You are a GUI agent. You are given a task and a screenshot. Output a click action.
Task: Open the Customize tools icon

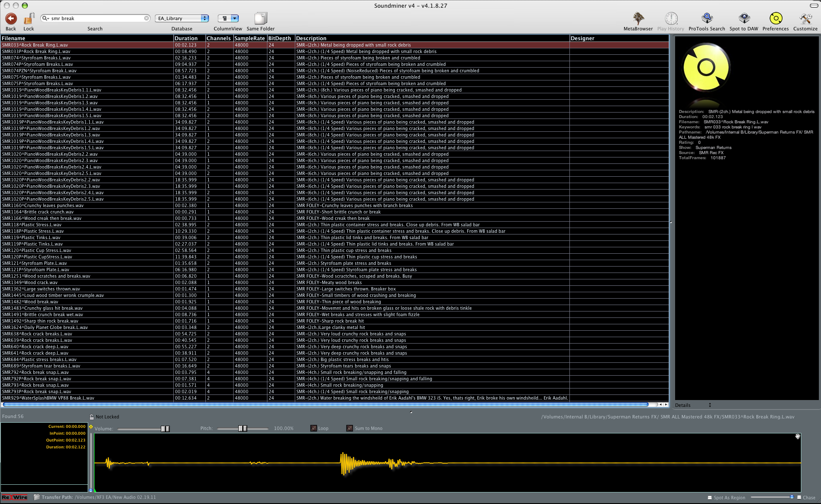806,18
